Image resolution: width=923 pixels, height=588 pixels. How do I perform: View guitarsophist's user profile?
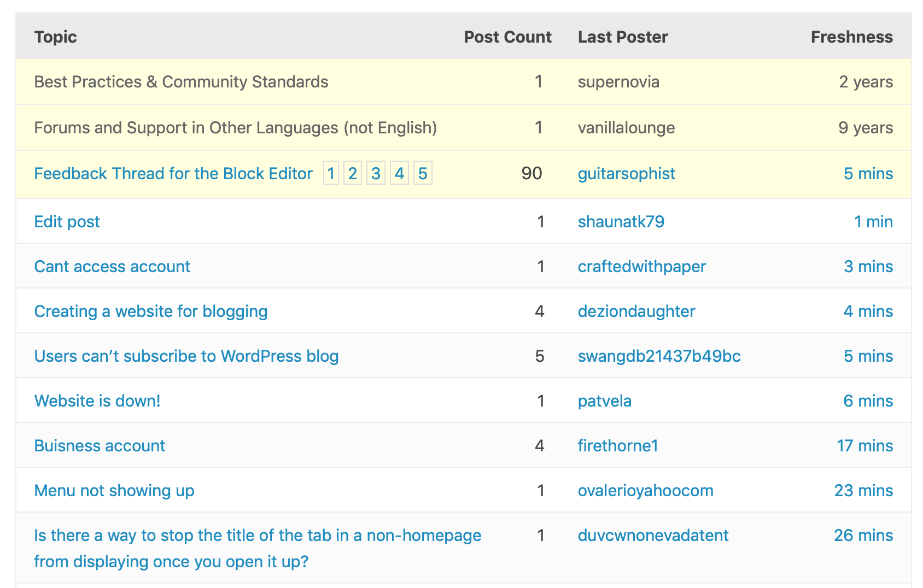click(626, 173)
